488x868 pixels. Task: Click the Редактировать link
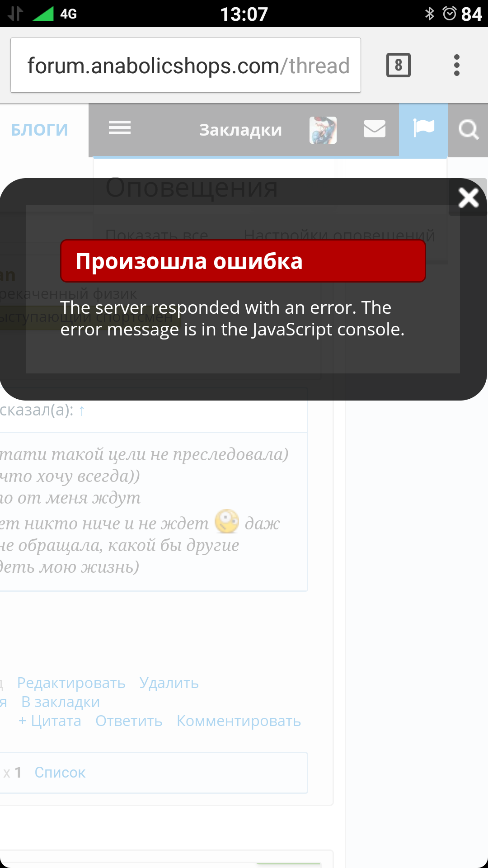(x=71, y=683)
